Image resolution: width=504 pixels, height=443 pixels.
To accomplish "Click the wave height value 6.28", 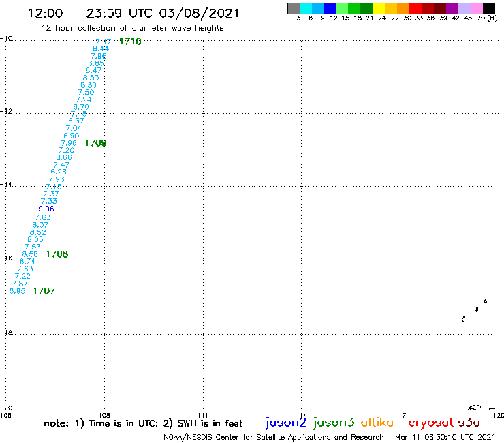I will coord(59,172).
